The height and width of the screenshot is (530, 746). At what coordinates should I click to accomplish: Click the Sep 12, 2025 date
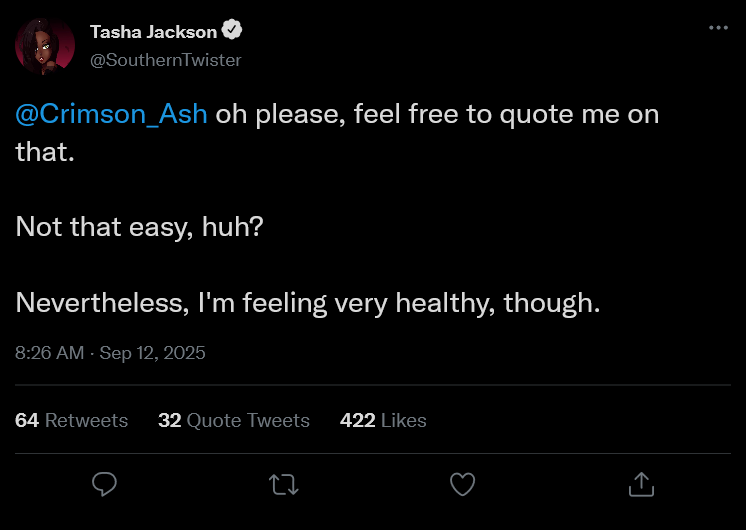tap(152, 353)
